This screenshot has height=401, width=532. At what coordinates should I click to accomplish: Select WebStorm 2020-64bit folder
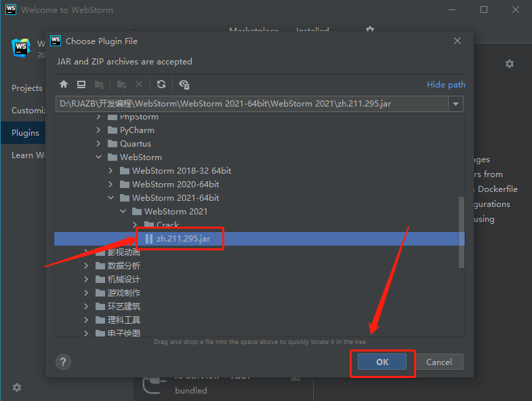259,184
